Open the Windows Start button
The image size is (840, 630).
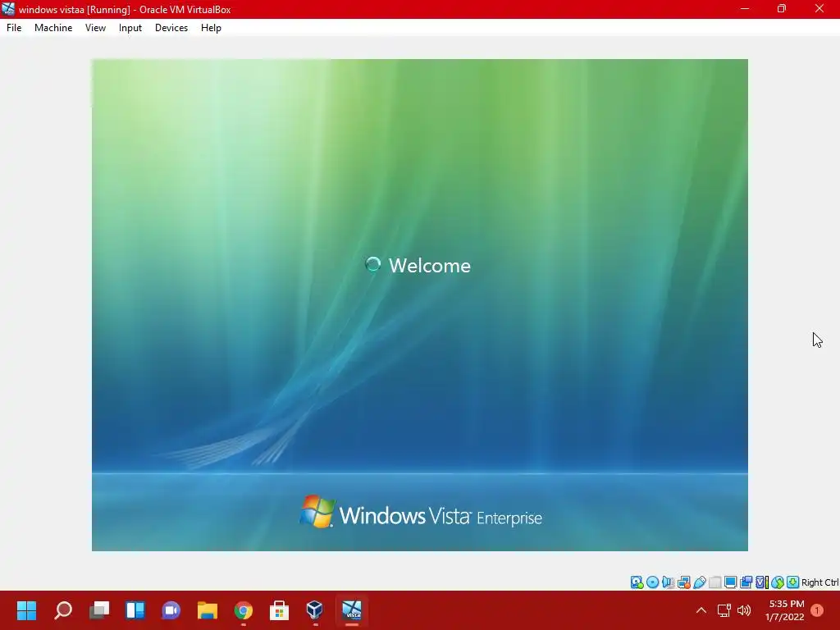tap(26, 610)
